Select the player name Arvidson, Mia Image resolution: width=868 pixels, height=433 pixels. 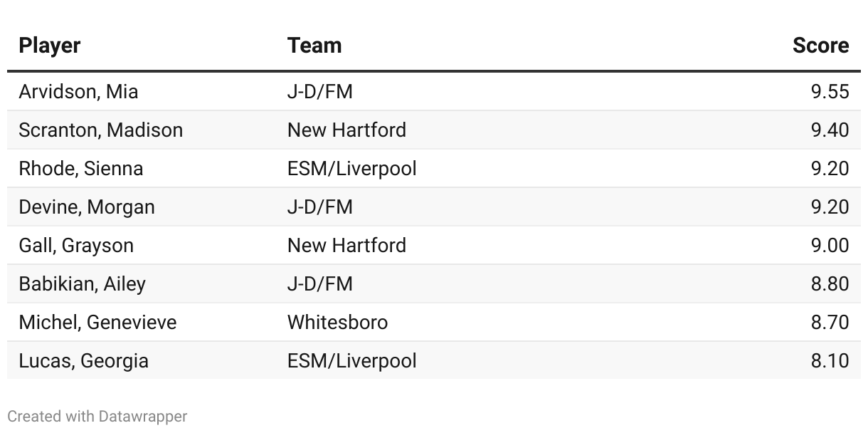(79, 92)
